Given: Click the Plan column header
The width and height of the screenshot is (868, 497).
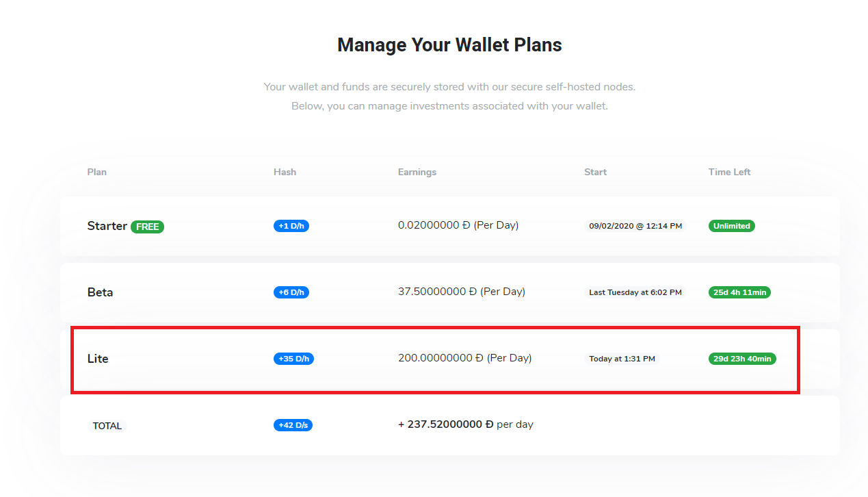Looking at the screenshot, I should [x=97, y=172].
